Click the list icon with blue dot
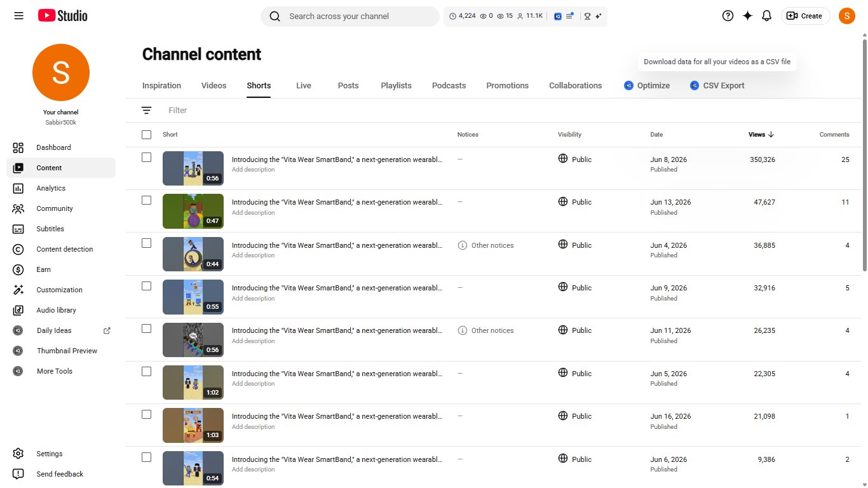This screenshot has width=868, height=488. pyautogui.click(x=570, y=16)
